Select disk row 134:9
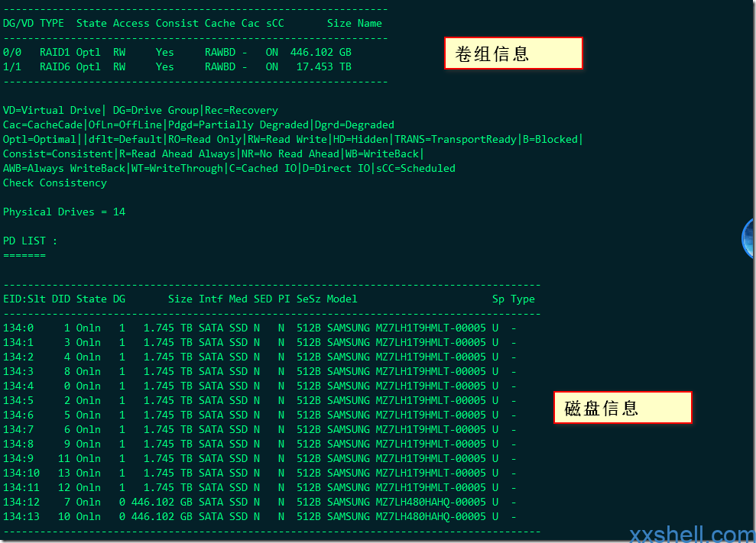This screenshot has height=543, width=756. [260, 458]
